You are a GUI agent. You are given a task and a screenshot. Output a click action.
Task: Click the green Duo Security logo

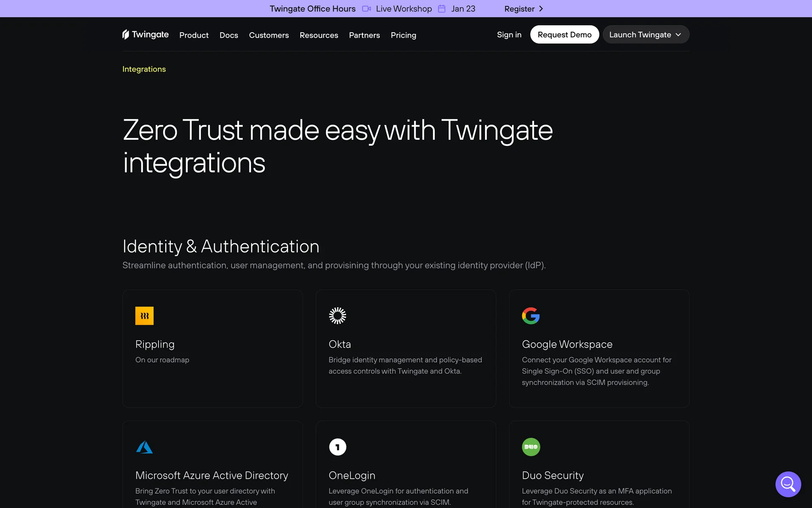[x=531, y=447]
